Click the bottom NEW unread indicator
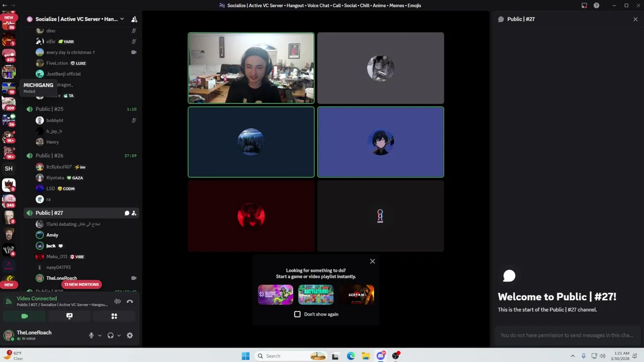644x362 pixels. [x=9, y=285]
